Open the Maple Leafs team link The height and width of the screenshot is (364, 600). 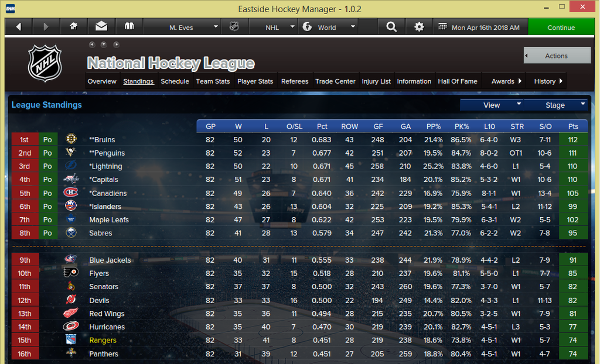(x=109, y=219)
